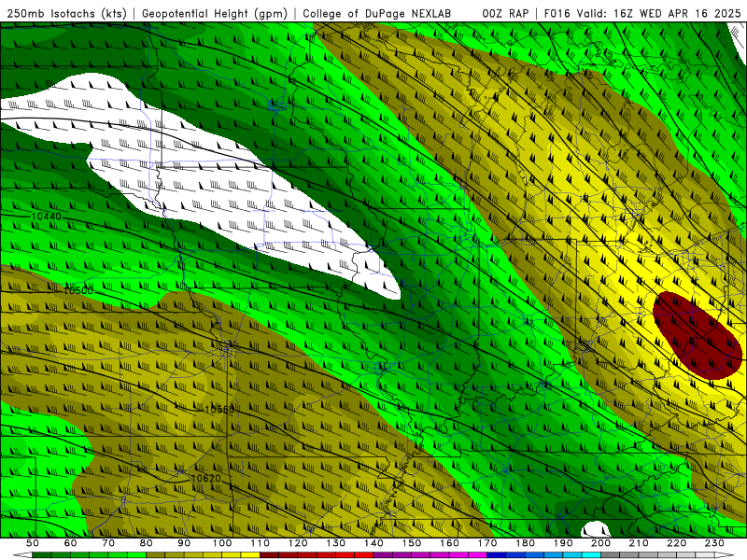This screenshot has height=560, width=747.
Task: Click the 10500 height contour label
Action: click(78, 290)
